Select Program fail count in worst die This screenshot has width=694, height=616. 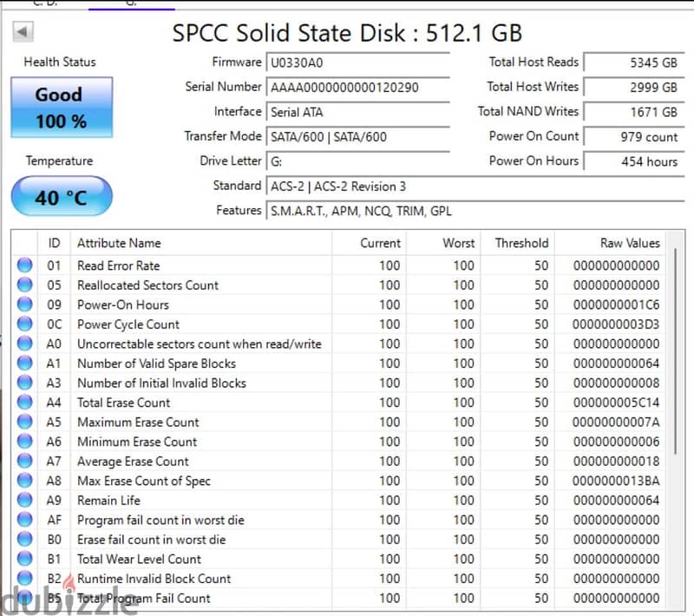pyautogui.click(x=160, y=520)
